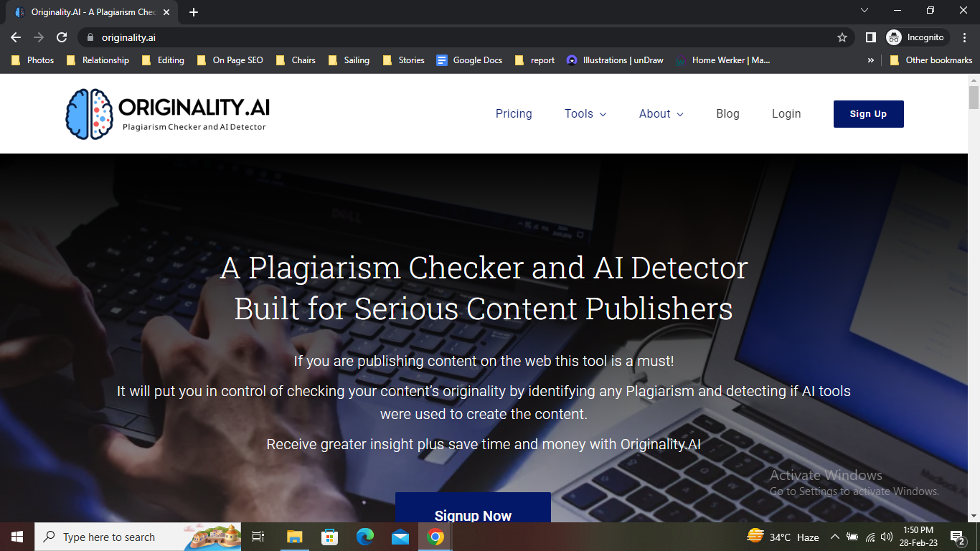Screen dimensions: 980x551
Task: Toggle the browser side panel icon
Action: pyautogui.click(x=870, y=37)
